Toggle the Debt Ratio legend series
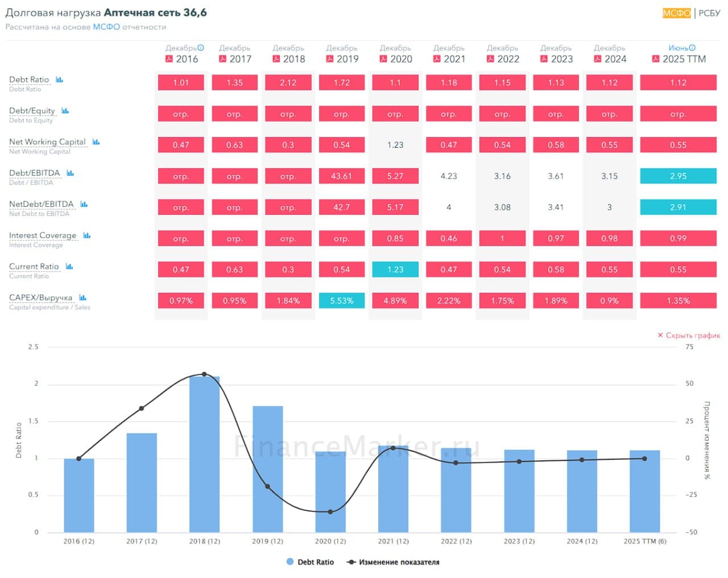Viewport: 728px width, 578px height. pyautogui.click(x=311, y=562)
